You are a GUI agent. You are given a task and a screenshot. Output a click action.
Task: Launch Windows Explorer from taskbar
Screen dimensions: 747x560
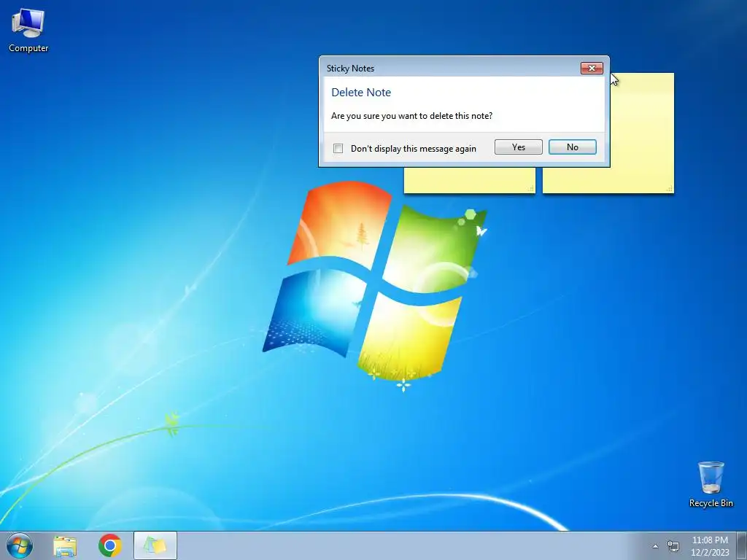65,545
